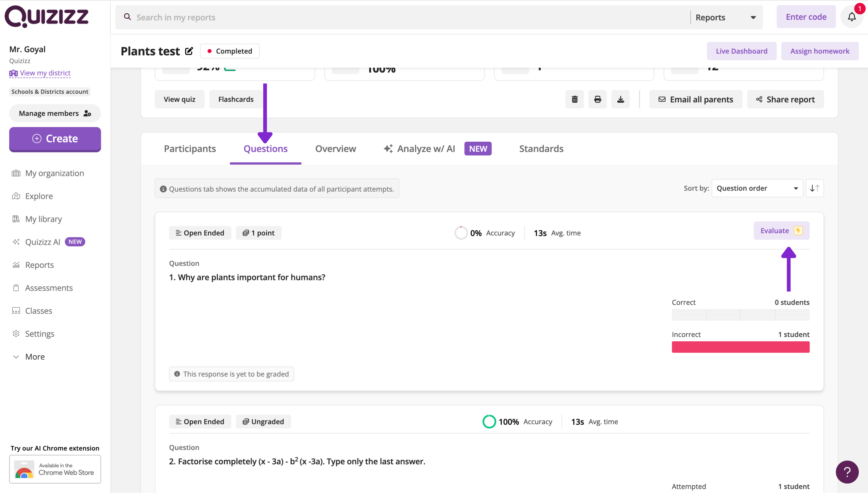The image size is (868, 493).
Task: Click the Settings gear icon
Action: coord(16,334)
